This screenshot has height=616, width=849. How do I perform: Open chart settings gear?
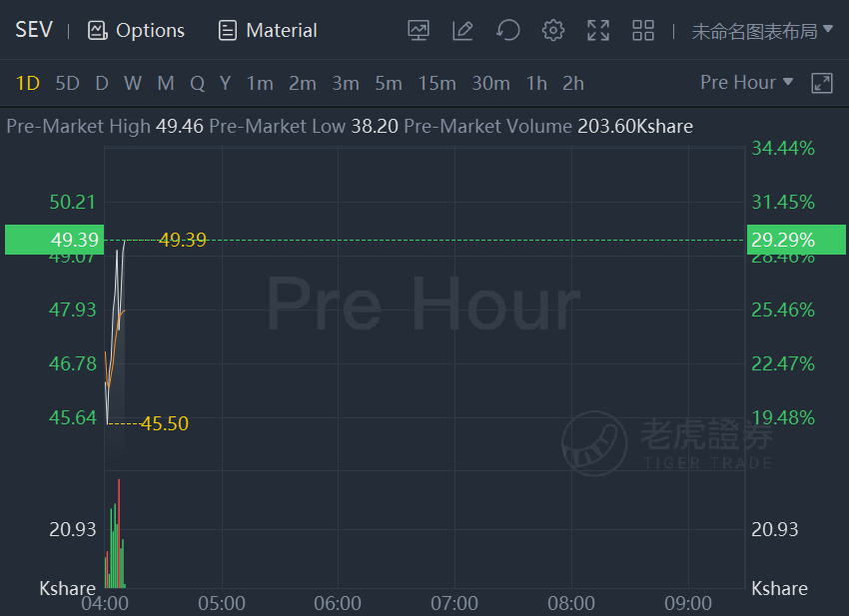click(x=553, y=31)
